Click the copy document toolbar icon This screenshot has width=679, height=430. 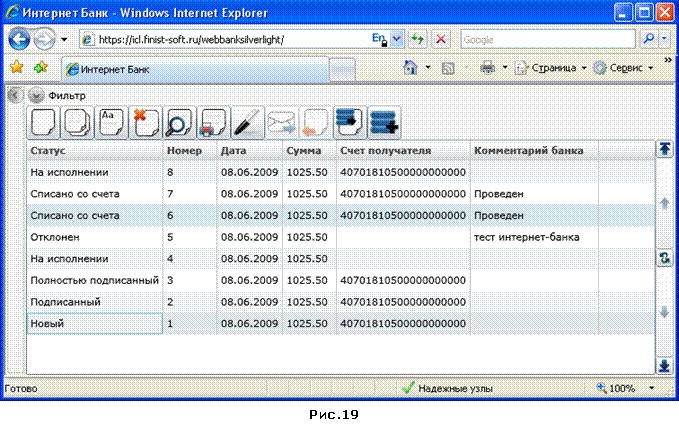coord(77,123)
